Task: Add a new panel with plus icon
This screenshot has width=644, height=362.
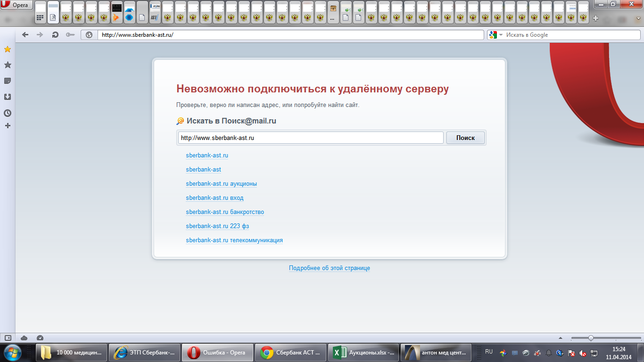Action: pyautogui.click(x=8, y=126)
